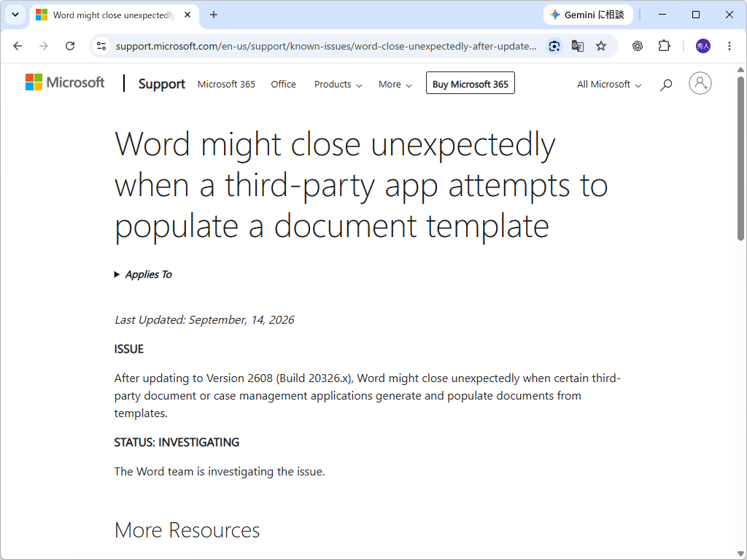Click the browser forward arrow
Viewport: 747px width, 560px height.
click(43, 46)
